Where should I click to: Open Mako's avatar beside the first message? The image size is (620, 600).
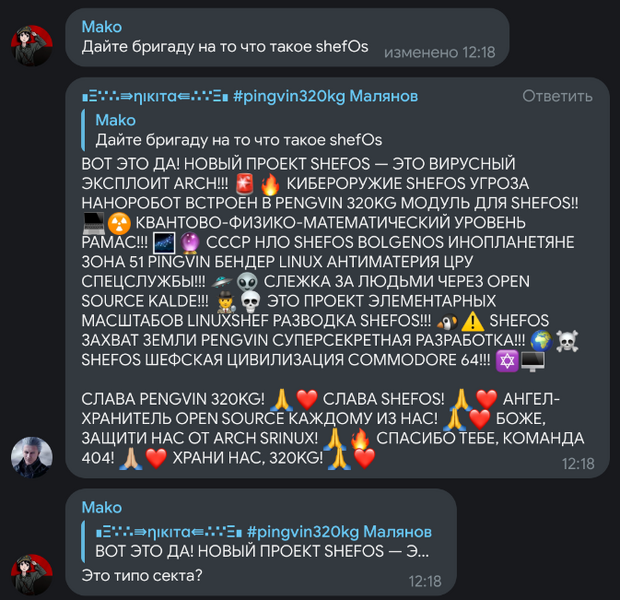[x=31, y=45]
